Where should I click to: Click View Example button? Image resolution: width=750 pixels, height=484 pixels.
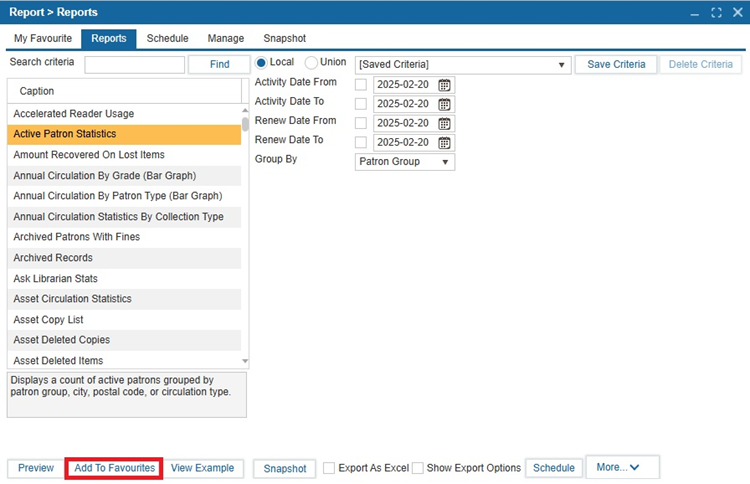202,468
